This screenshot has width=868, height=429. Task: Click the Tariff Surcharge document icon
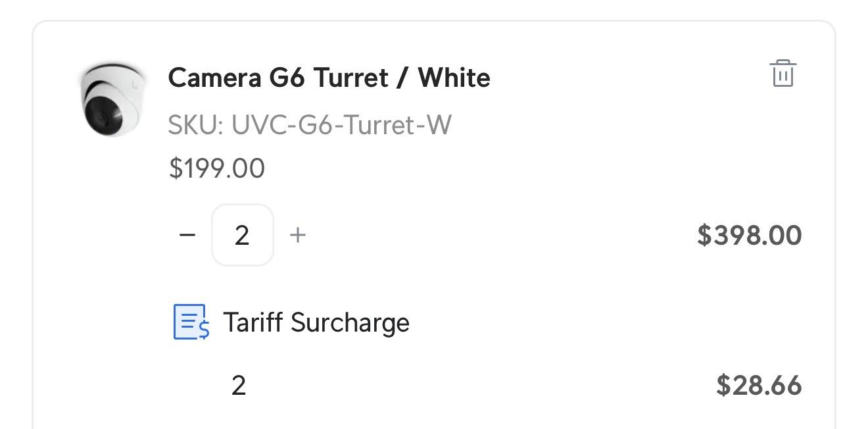coord(191,322)
